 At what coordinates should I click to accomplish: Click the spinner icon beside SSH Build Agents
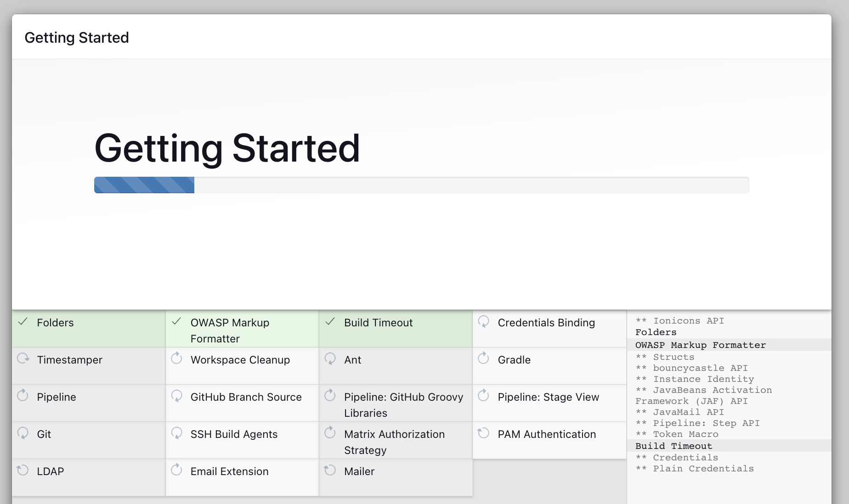[x=176, y=433]
